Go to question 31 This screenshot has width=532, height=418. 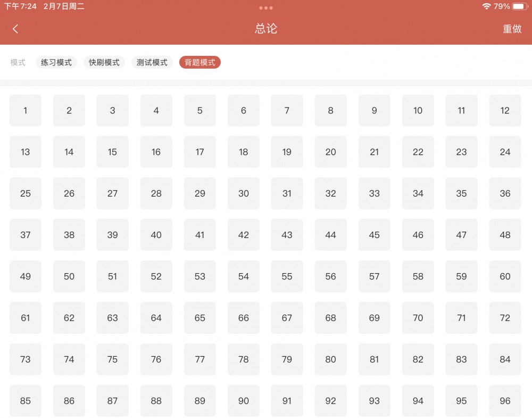(287, 193)
